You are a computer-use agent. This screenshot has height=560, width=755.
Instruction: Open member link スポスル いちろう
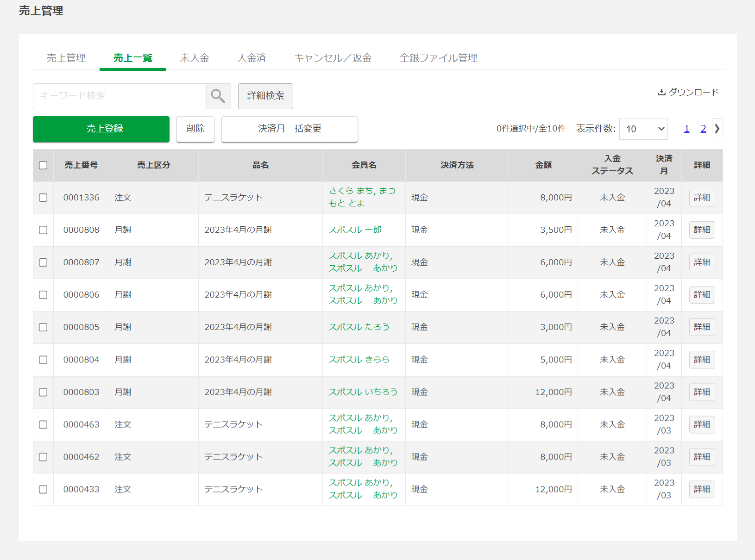pyautogui.click(x=363, y=392)
